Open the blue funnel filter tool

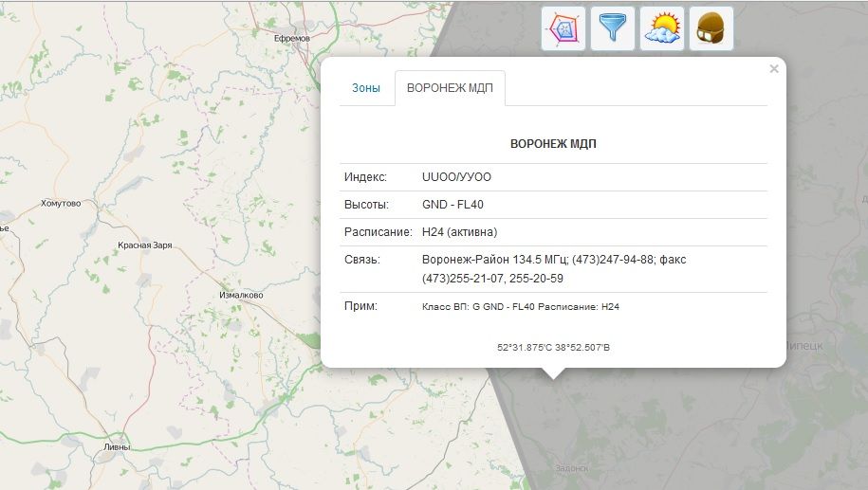[613, 28]
